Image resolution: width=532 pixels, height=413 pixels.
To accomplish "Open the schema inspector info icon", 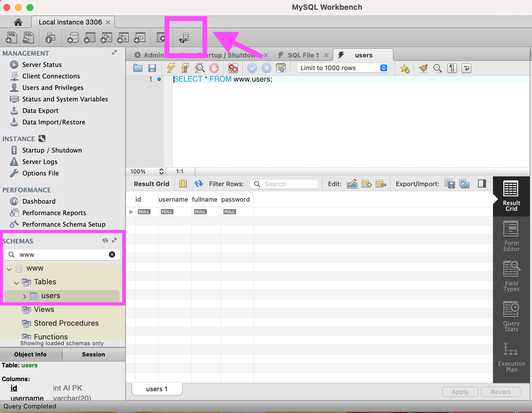I will (x=50, y=38).
